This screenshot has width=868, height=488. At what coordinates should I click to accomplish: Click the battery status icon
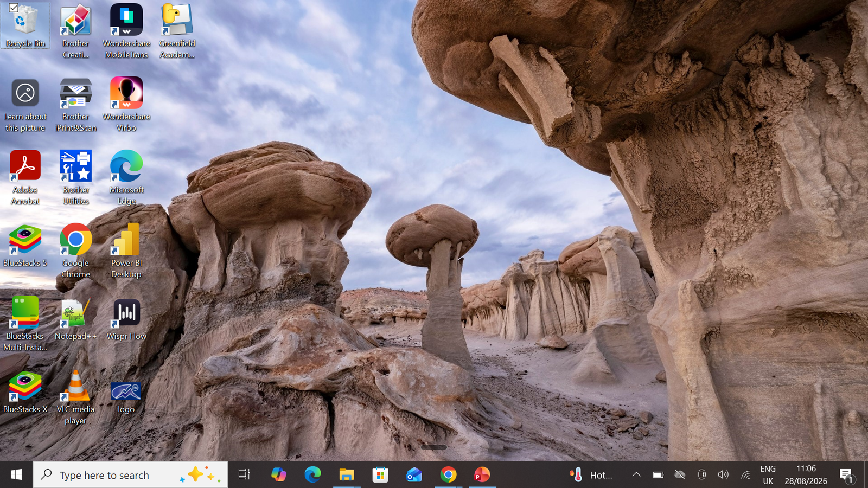(x=658, y=475)
